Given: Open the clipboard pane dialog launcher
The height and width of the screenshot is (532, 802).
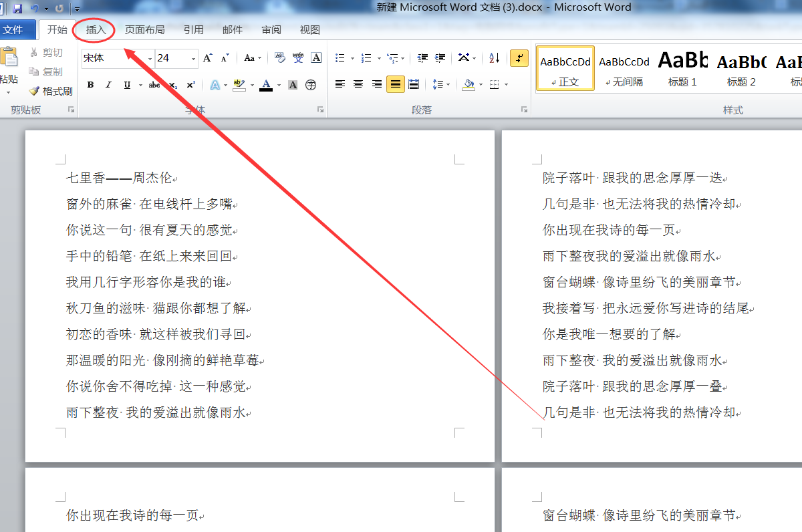Looking at the screenshot, I should pyautogui.click(x=72, y=110).
